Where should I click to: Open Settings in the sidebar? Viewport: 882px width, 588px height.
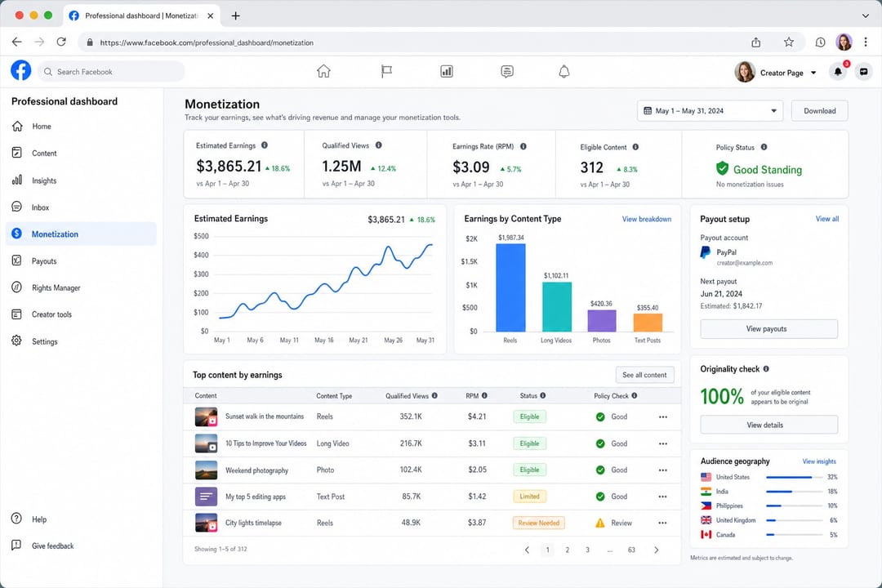click(x=81, y=341)
